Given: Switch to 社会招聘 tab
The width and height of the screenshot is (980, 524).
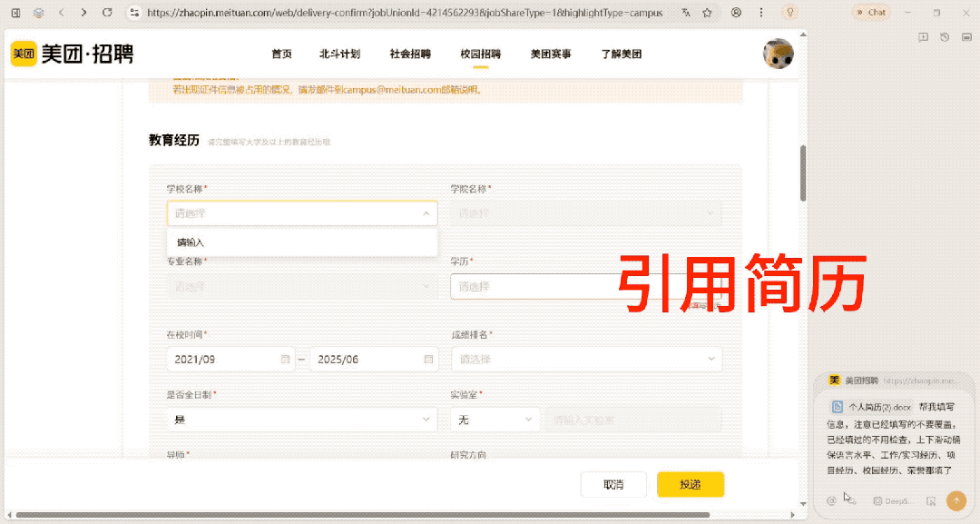Looking at the screenshot, I should (411, 54).
